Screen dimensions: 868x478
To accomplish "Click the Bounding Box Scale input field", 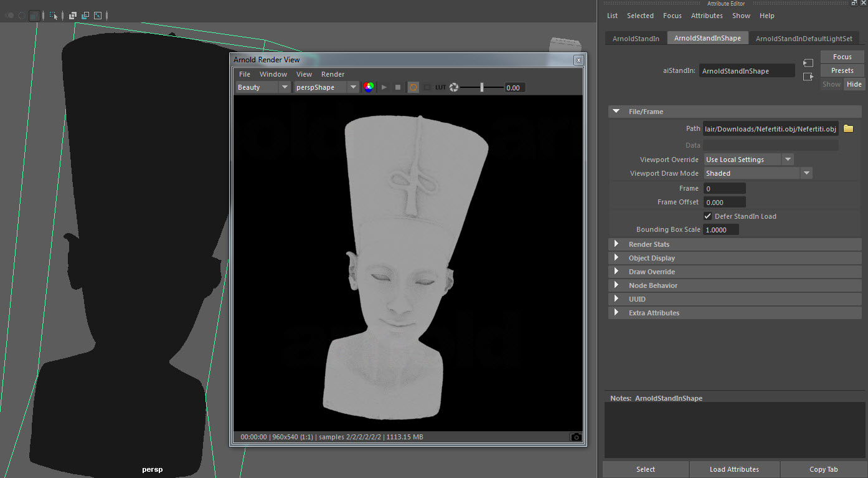I will 720,230.
